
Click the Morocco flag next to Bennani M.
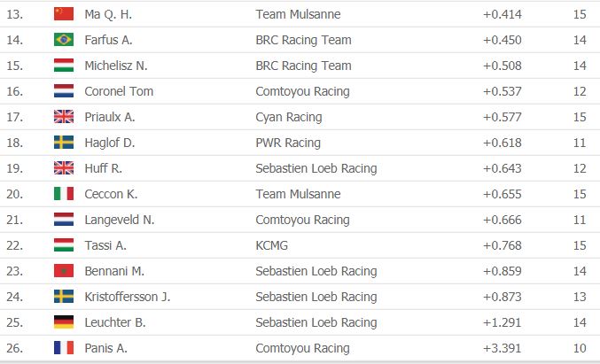63,271
